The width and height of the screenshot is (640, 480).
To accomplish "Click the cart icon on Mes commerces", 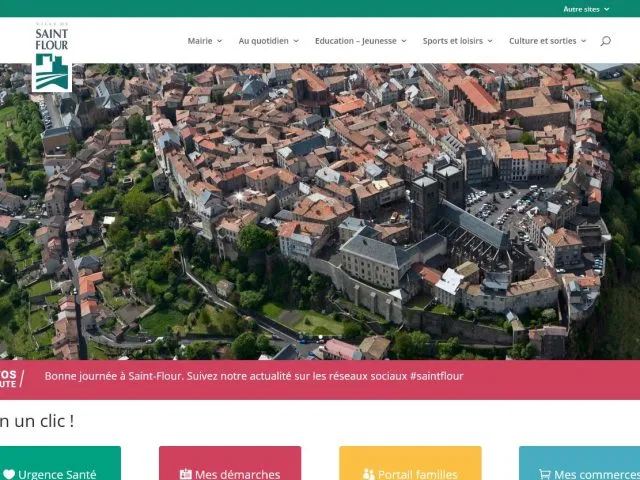I will point(545,474).
